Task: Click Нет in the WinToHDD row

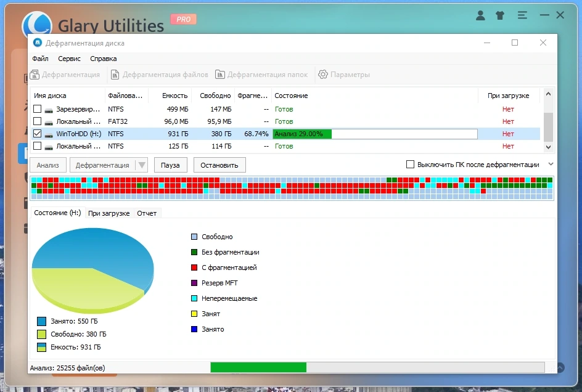Action: pos(508,134)
